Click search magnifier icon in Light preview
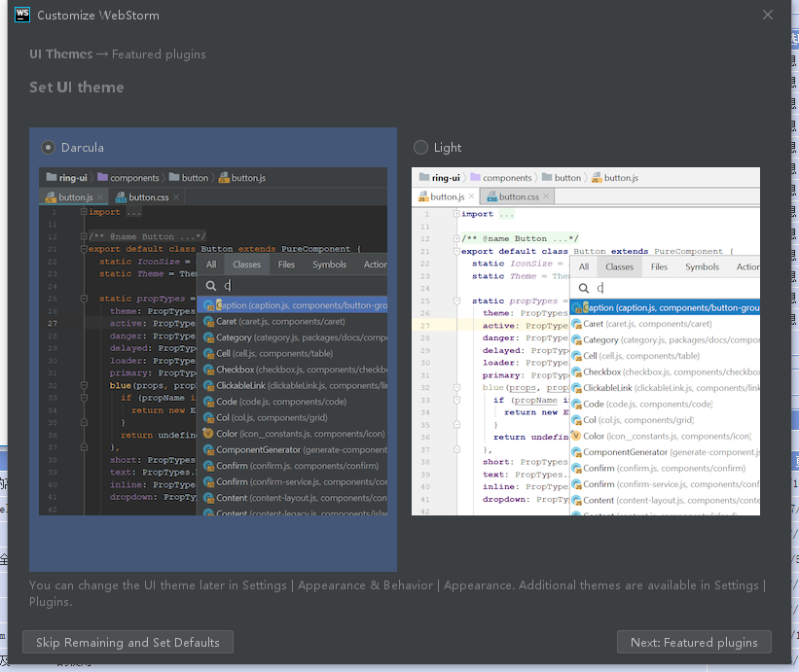The width and height of the screenshot is (799, 672). 583,288
